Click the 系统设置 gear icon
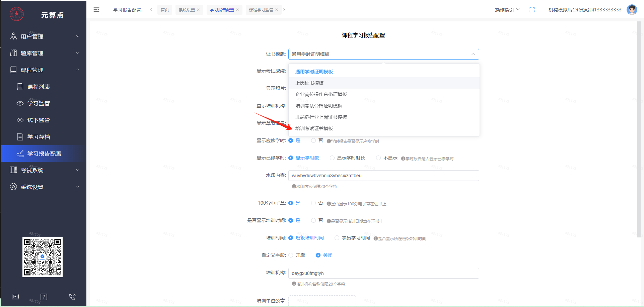The image size is (644, 307). [x=13, y=187]
